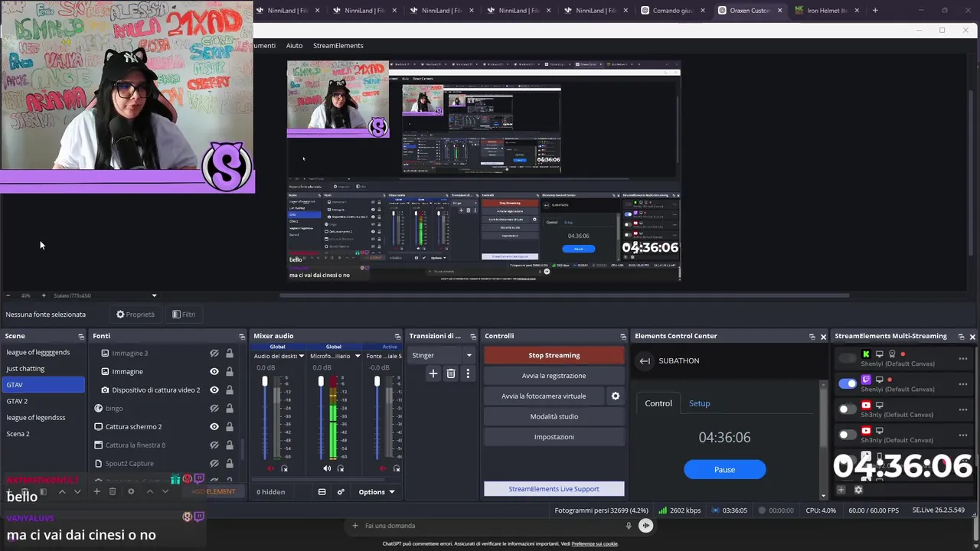980x551 pixels.
Task: Toggle lock on the bingo source
Action: 229,408
